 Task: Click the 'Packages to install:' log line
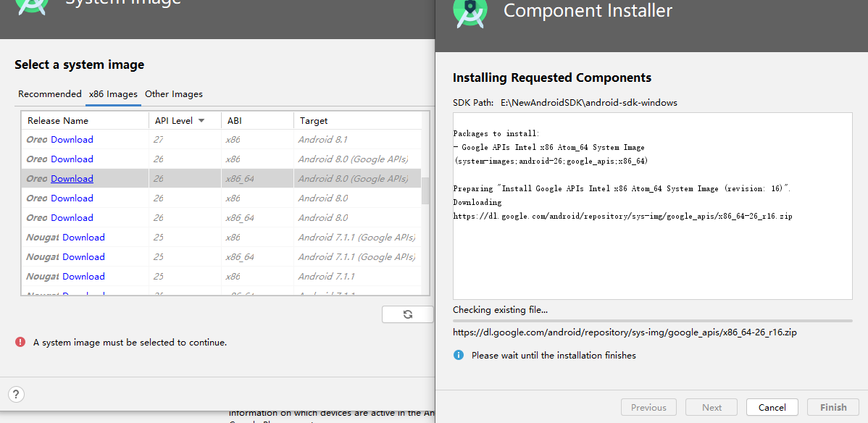496,133
